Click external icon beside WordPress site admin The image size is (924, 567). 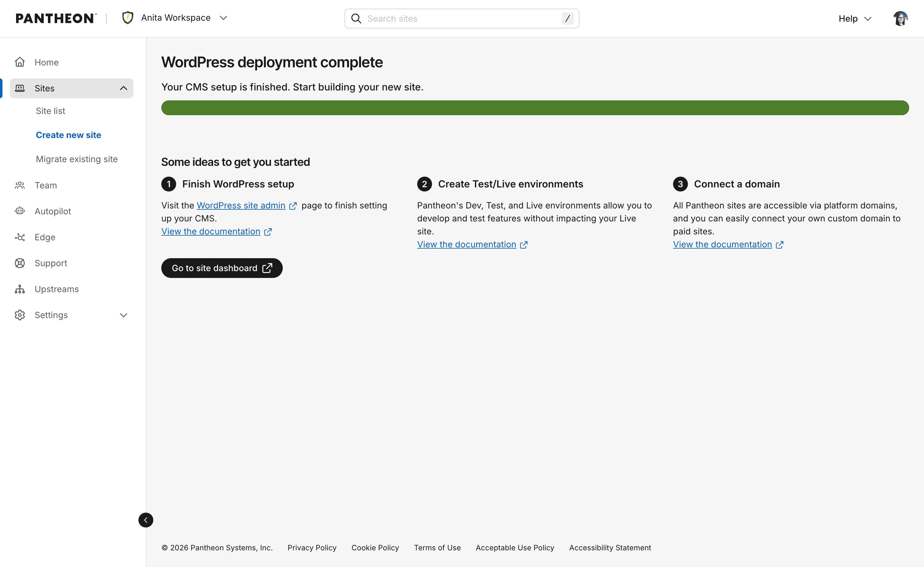[x=293, y=206]
